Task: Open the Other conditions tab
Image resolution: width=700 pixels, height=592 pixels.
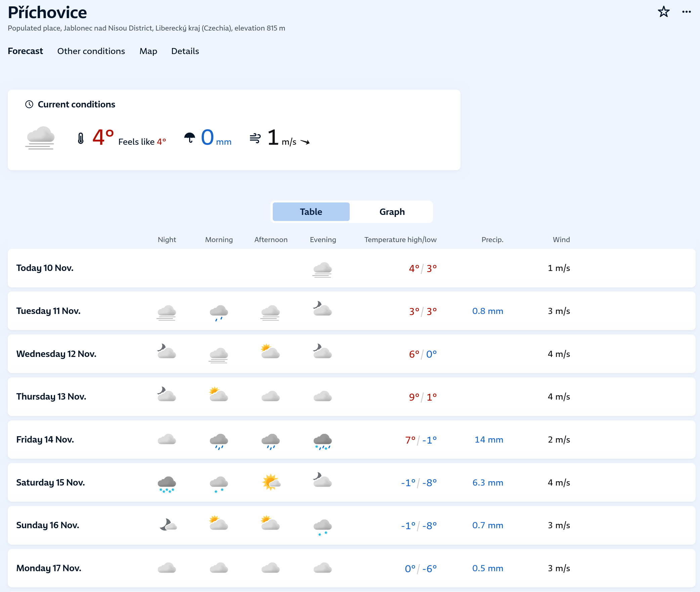Action: (x=91, y=51)
